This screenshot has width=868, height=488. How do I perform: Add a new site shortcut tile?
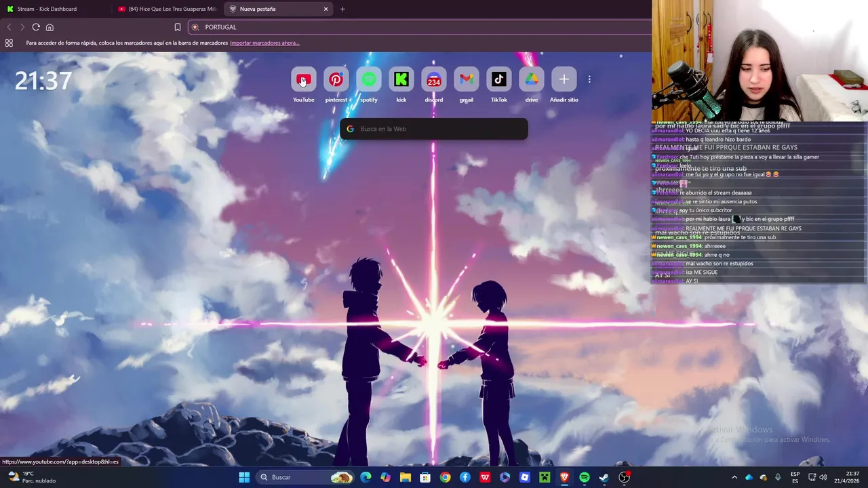click(x=564, y=80)
